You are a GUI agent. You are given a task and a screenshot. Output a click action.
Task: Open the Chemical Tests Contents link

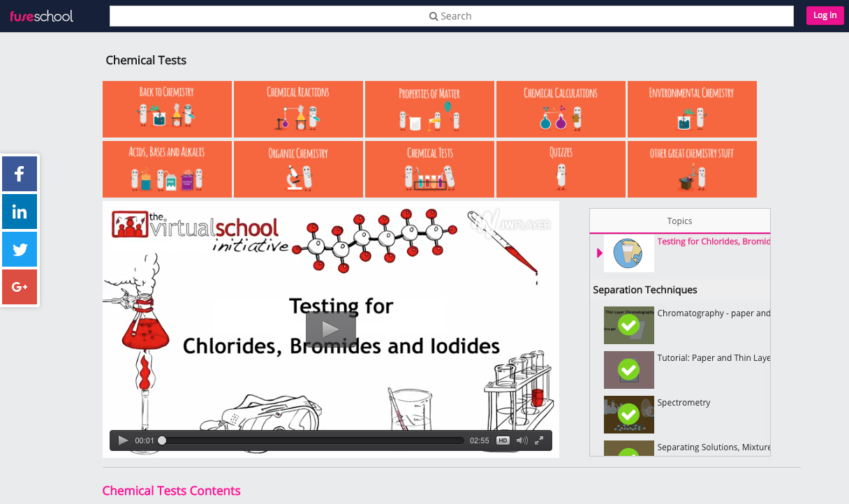(x=171, y=491)
